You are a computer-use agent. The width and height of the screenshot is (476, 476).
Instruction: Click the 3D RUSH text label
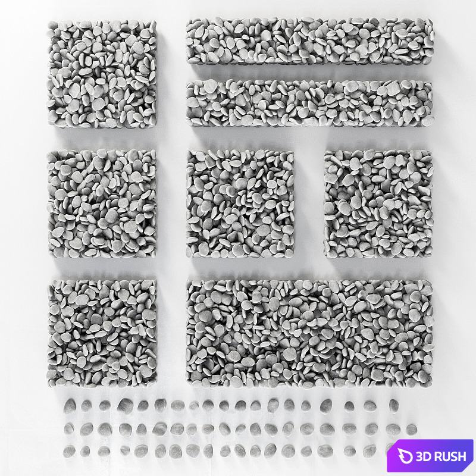[x=441, y=456]
